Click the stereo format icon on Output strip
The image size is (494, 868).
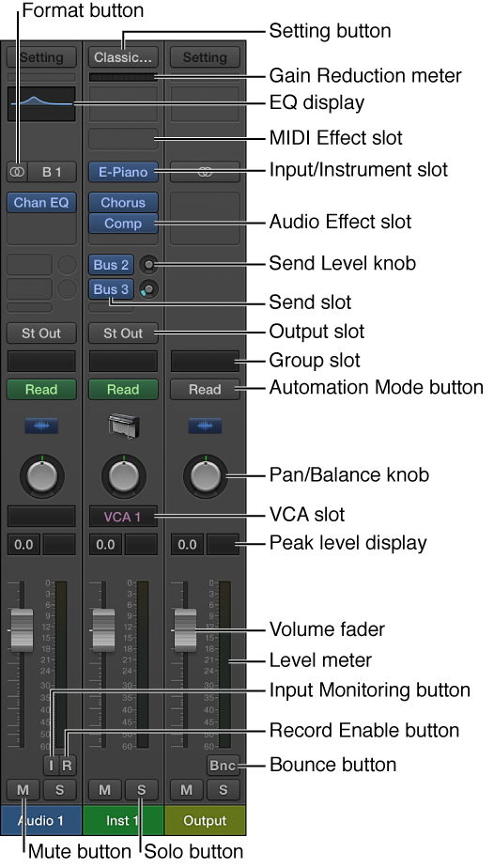click(x=205, y=172)
